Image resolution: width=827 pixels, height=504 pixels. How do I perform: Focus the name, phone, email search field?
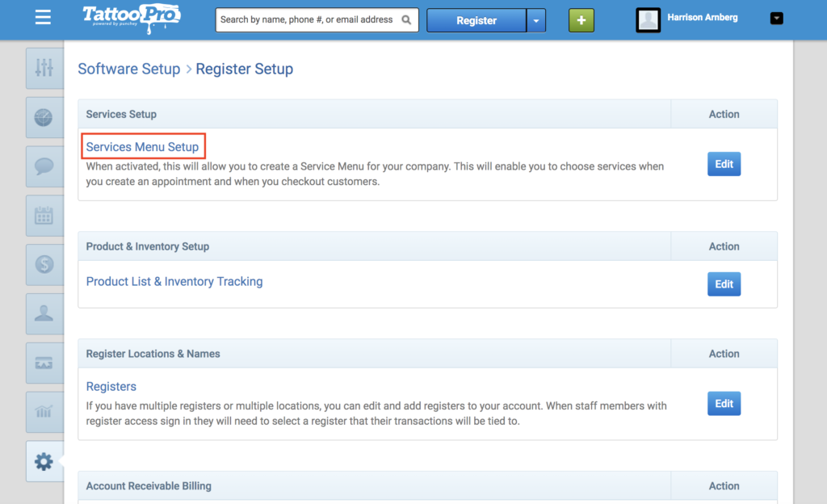click(308, 20)
